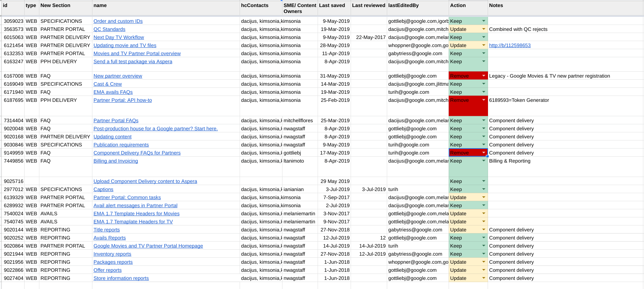Select the whoppner lastEditedBy cell for id 6121454

tap(418, 45)
